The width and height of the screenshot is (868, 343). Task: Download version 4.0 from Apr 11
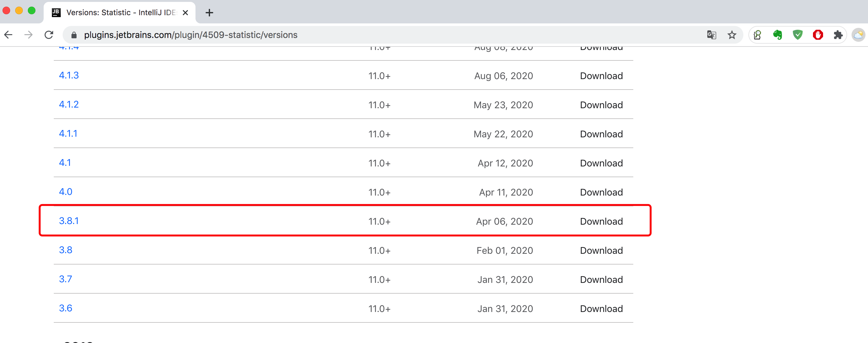coord(601,192)
